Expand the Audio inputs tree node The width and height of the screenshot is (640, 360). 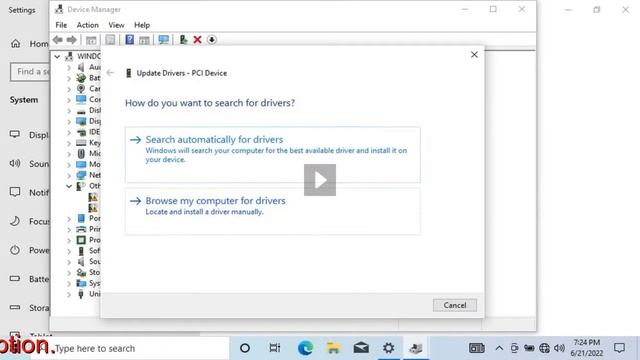pyautogui.click(x=69, y=67)
